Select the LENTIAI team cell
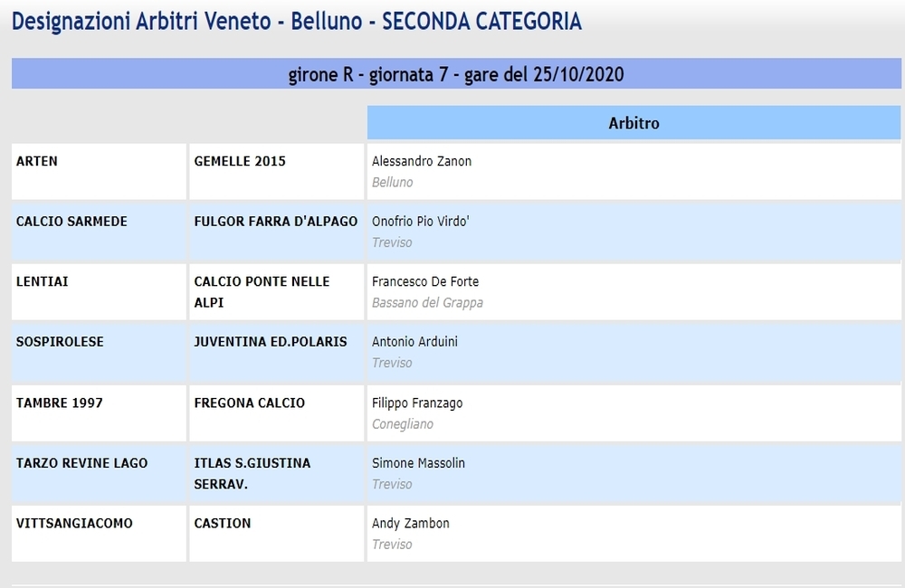Image resolution: width=905 pixels, height=588 pixels. click(99, 292)
